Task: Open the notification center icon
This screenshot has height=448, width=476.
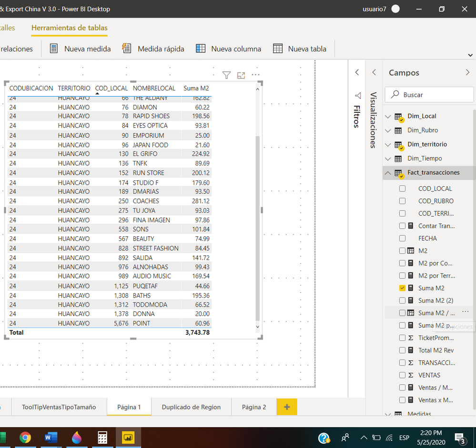Action: coord(460,438)
